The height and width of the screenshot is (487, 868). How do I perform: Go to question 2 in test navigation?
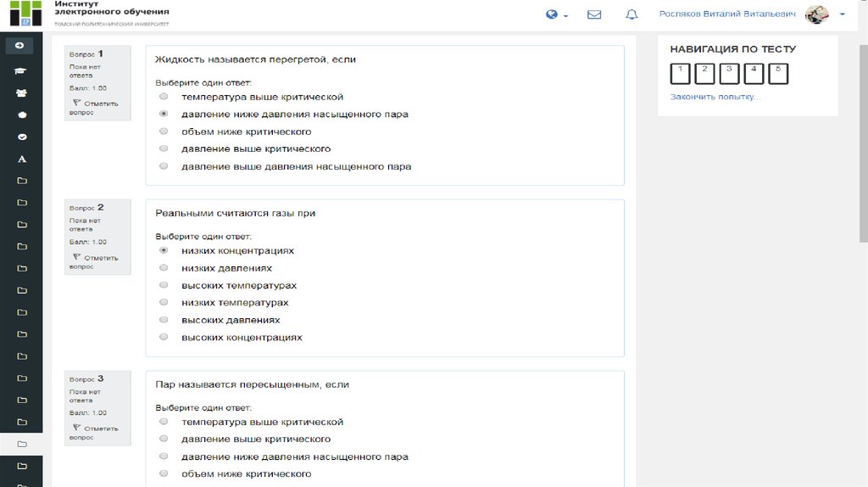coord(704,73)
